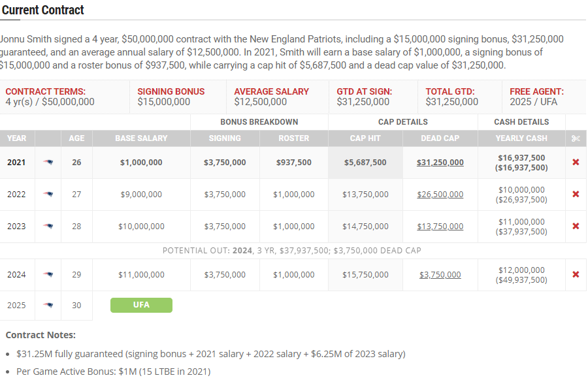Click the Dead Cap column header
Viewport: 588px width, 380px height.
(x=440, y=138)
